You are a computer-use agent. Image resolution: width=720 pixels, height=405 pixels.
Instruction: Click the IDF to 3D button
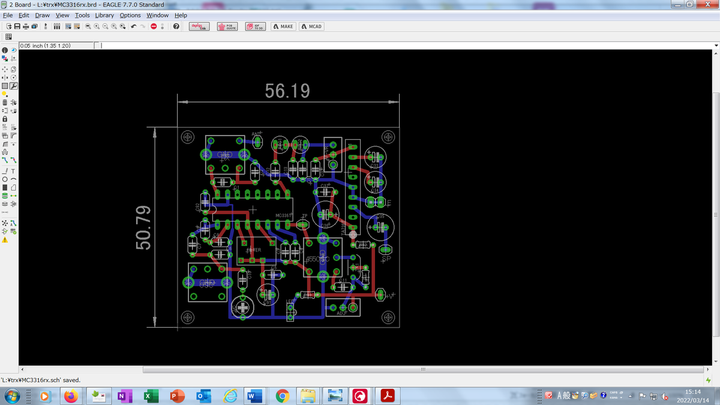(256, 27)
